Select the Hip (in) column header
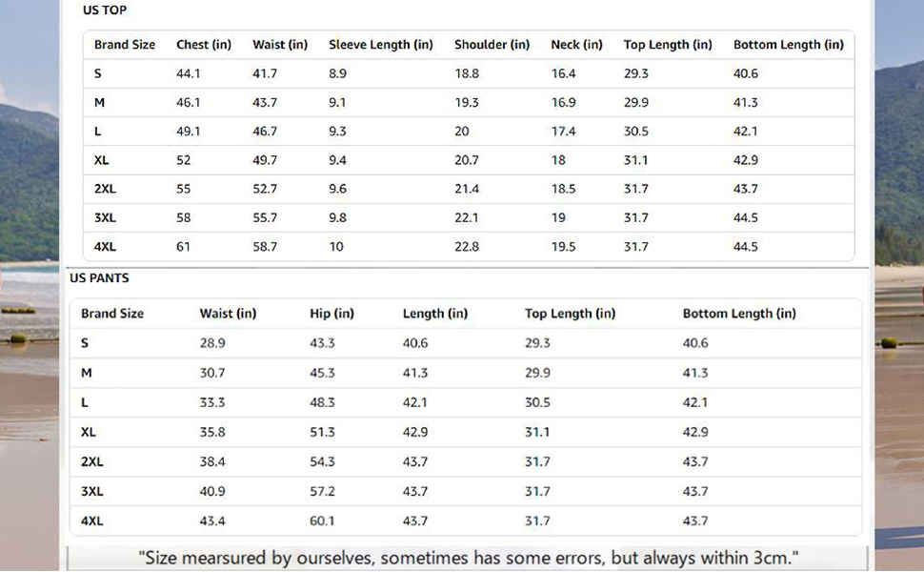924x572 pixels. click(331, 314)
